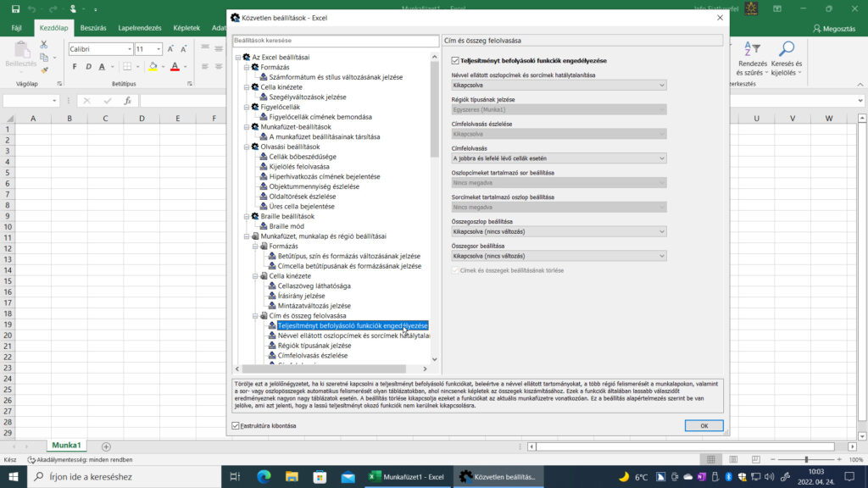The width and height of the screenshot is (868, 488).
Task: Switch to the Képletek ribbon tab
Action: pyautogui.click(x=186, y=28)
